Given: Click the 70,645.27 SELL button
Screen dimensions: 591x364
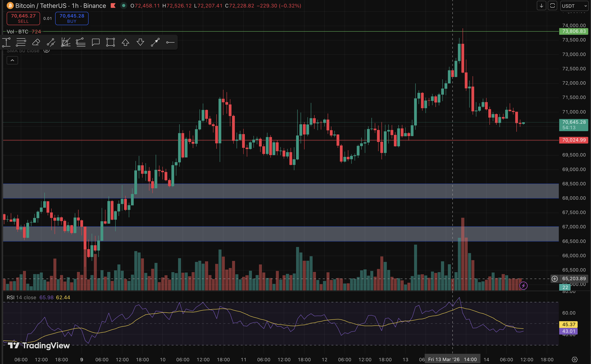Looking at the screenshot, I should (23, 18).
